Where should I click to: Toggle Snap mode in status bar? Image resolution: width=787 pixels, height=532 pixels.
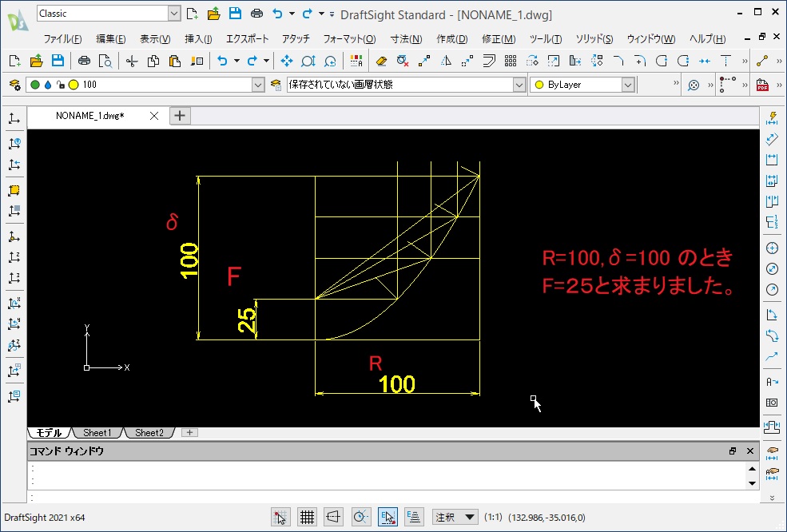(280, 517)
